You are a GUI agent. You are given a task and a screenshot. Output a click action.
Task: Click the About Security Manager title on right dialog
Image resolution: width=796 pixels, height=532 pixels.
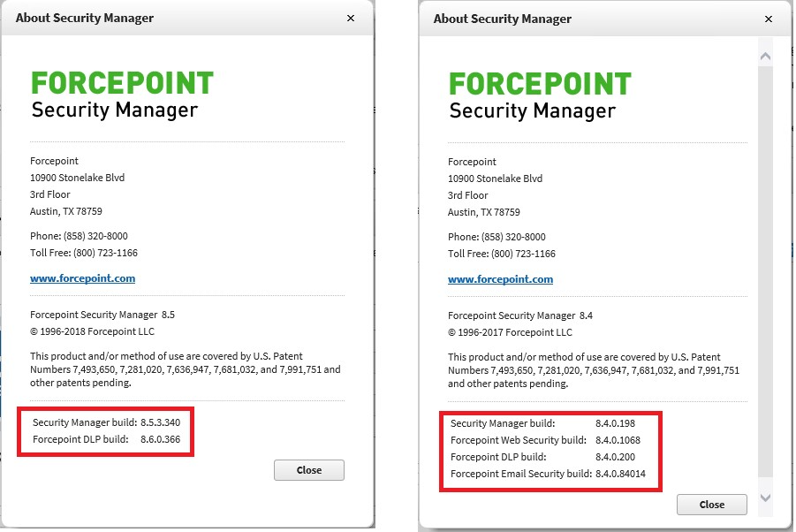click(501, 19)
